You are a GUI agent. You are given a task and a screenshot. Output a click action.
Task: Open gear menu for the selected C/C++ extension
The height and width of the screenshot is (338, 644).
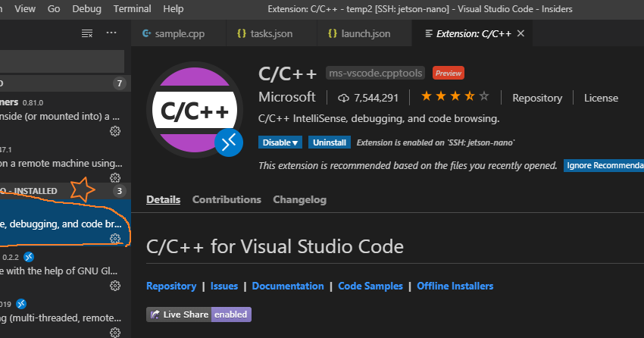click(x=115, y=238)
